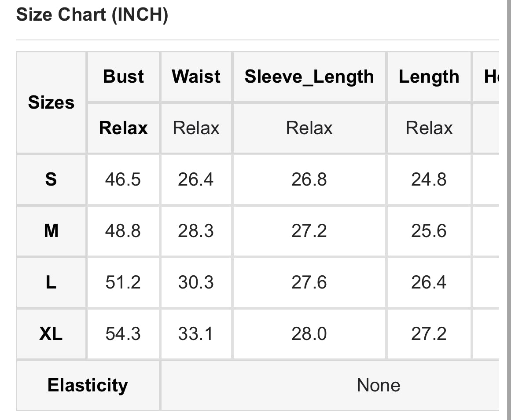Click the 24.8 length value for S
This screenshot has width=515, height=420.
[x=429, y=179]
